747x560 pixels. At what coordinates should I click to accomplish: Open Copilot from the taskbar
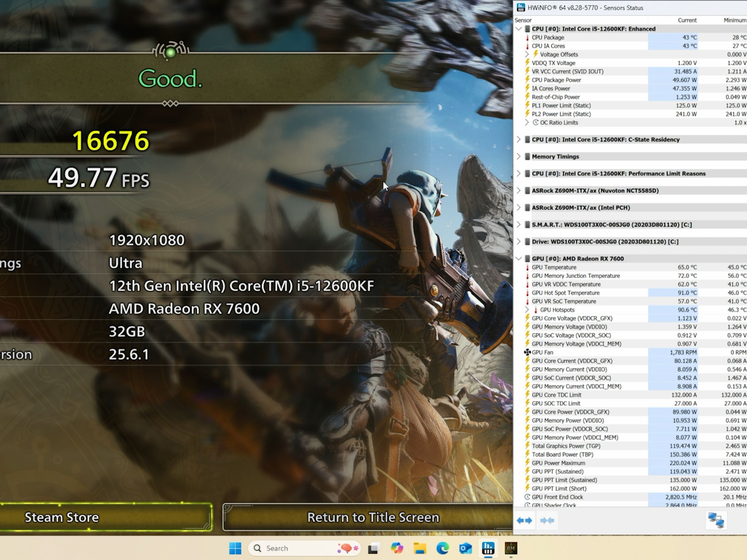[x=397, y=548]
